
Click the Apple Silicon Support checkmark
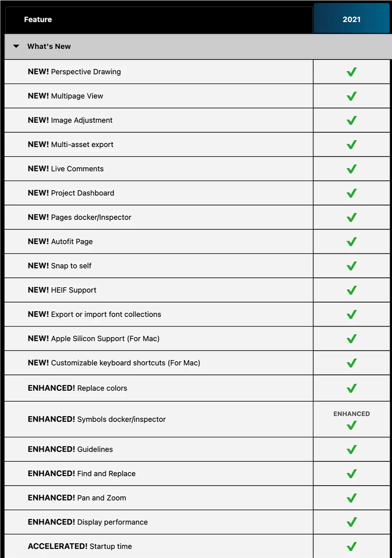coord(351,339)
